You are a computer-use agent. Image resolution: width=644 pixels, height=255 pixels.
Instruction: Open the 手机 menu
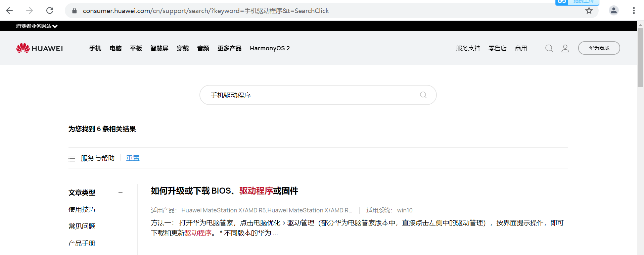[95, 48]
